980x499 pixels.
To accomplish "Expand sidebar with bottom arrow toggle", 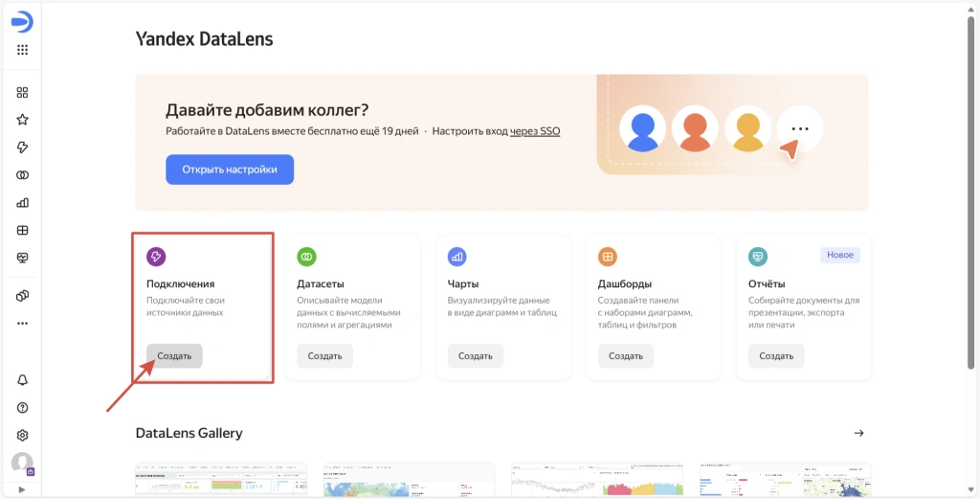I will coord(22,489).
